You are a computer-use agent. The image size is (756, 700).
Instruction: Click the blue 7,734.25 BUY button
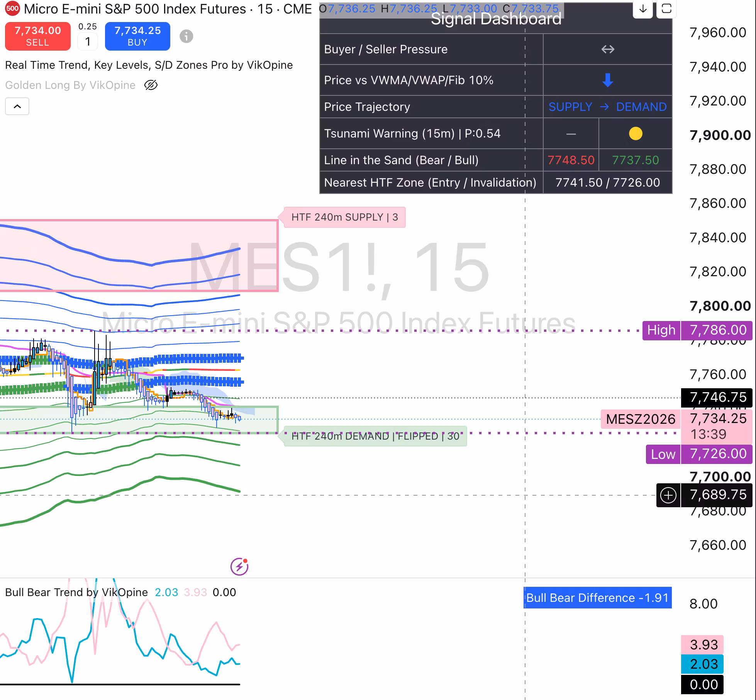point(137,36)
